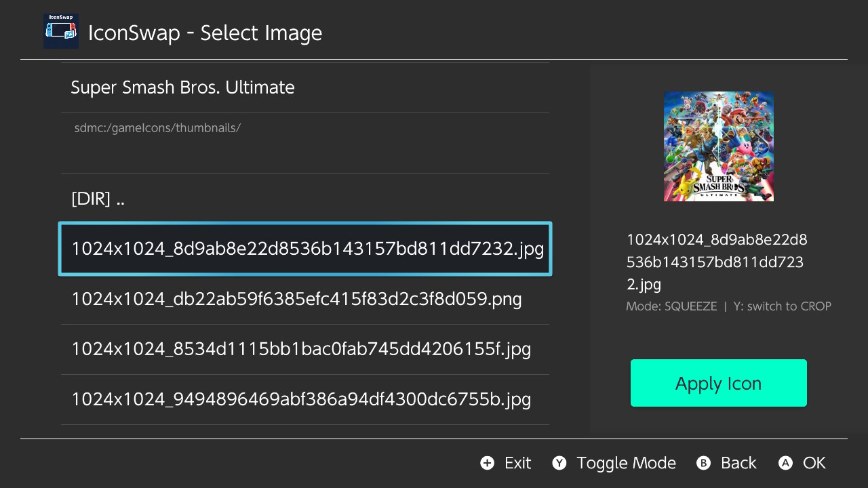Viewport: 868px width, 488px height.
Task: Click the IconSwap app logo icon
Action: 61,31
